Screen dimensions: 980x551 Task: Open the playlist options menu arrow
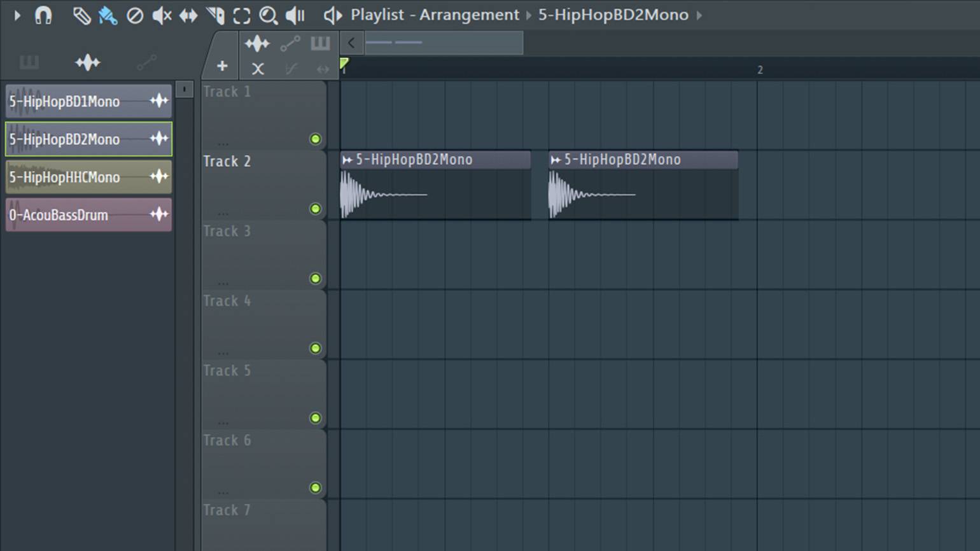17,15
